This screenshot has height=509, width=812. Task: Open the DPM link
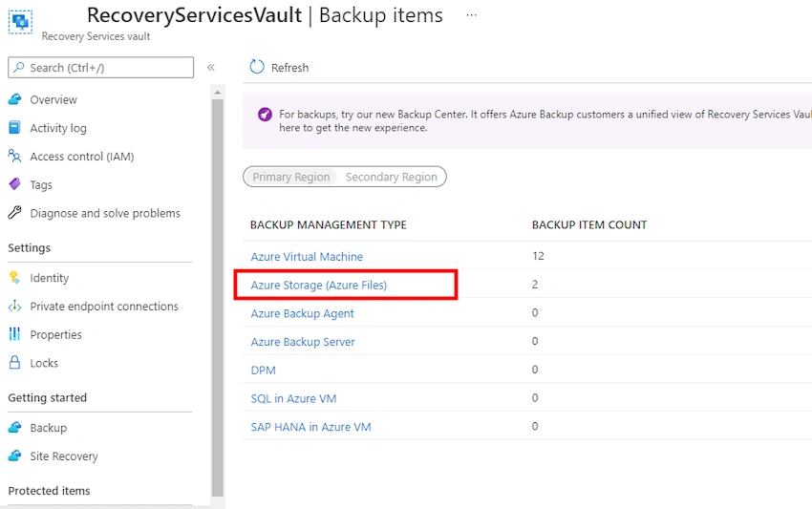pos(263,371)
